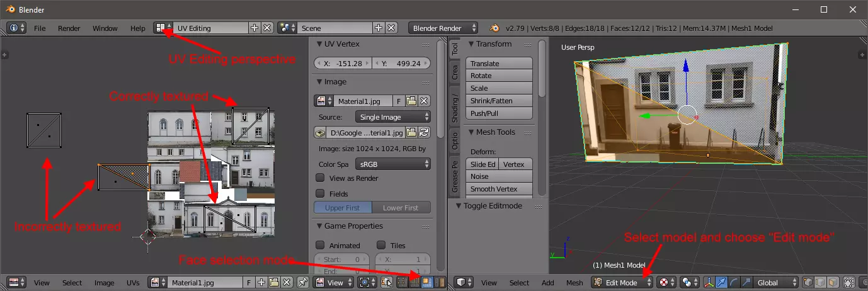This screenshot has width=868, height=291.
Task: Open the File menu
Action: 40,28
